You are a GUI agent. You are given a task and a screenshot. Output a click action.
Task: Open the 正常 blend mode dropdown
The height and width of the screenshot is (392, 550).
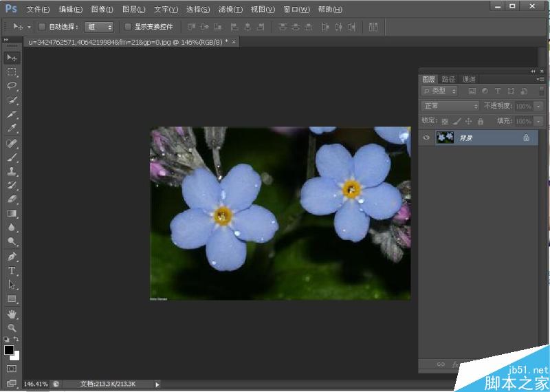click(450, 106)
